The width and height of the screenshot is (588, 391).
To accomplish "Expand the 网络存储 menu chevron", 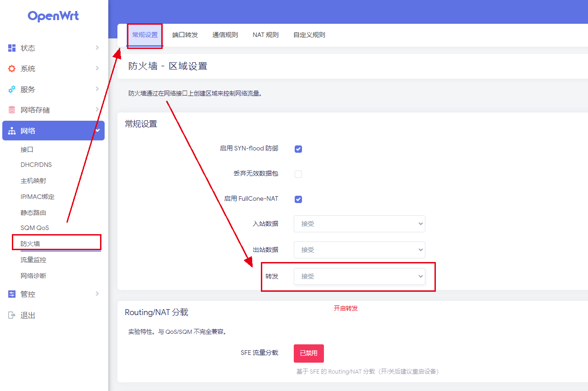I will (x=97, y=109).
